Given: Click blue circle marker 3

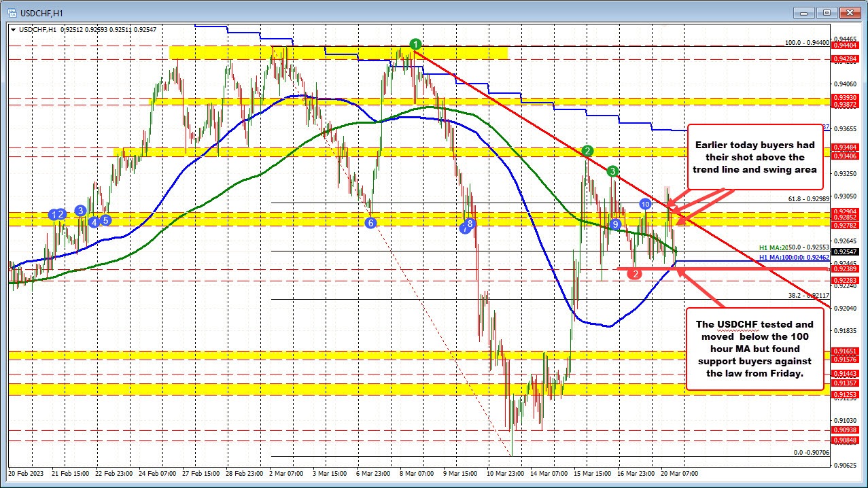Looking at the screenshot, I should tap(80, 210).
